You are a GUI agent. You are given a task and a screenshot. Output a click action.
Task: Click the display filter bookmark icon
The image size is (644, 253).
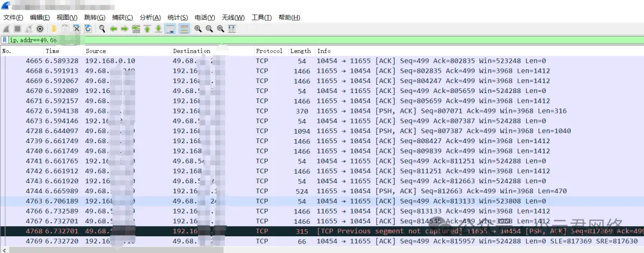[x=5, y=40]
